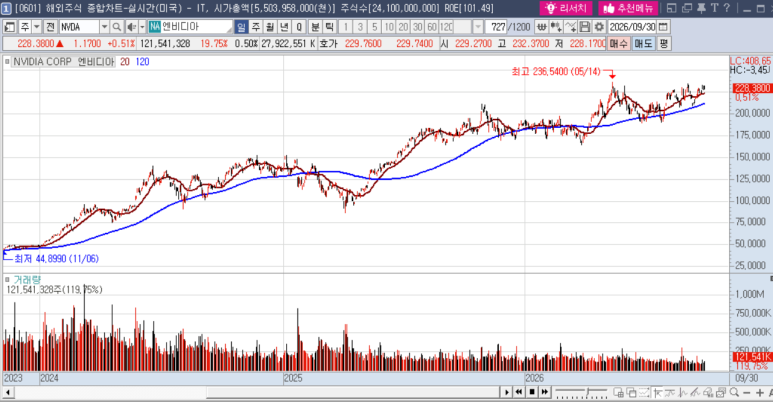This screenshot has width=773, height=402.
Task: Choose the 5 interval button
Action: pyautogui.click(x=375, y=27)
